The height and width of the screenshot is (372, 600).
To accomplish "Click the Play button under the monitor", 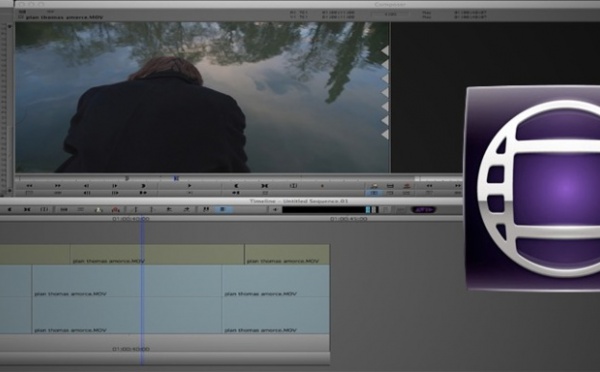I will [x=189, y=186].
